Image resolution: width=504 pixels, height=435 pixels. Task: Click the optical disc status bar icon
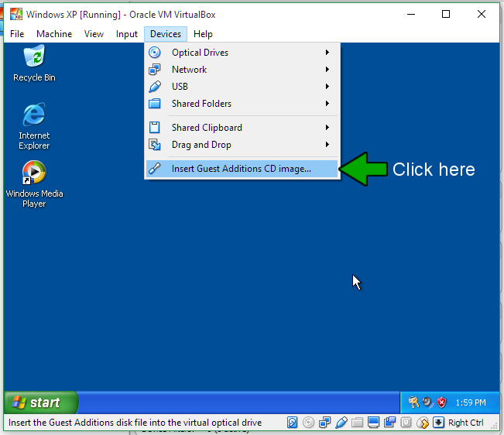309,423
